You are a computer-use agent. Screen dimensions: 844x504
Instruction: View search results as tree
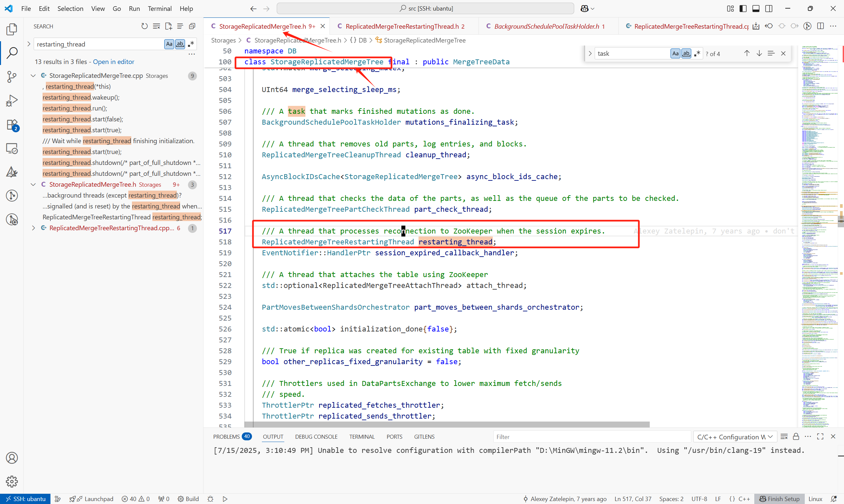[180, 26]
